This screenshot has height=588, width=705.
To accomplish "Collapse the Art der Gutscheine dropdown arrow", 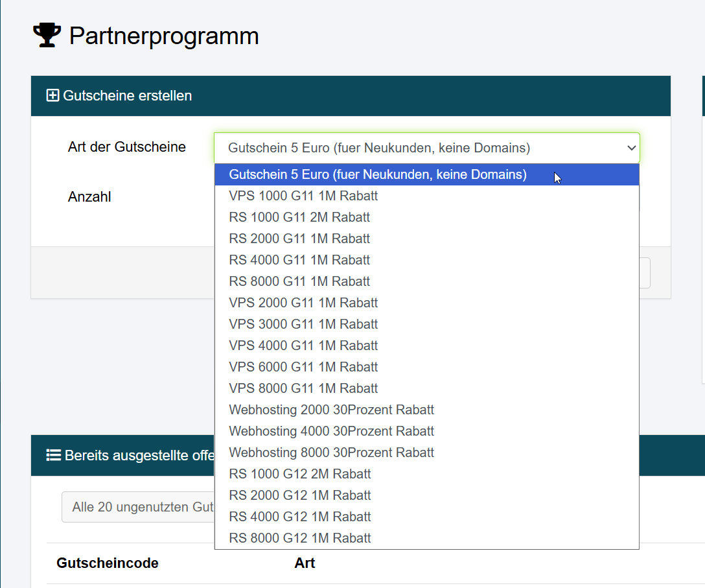I will (x=631, y=148).
